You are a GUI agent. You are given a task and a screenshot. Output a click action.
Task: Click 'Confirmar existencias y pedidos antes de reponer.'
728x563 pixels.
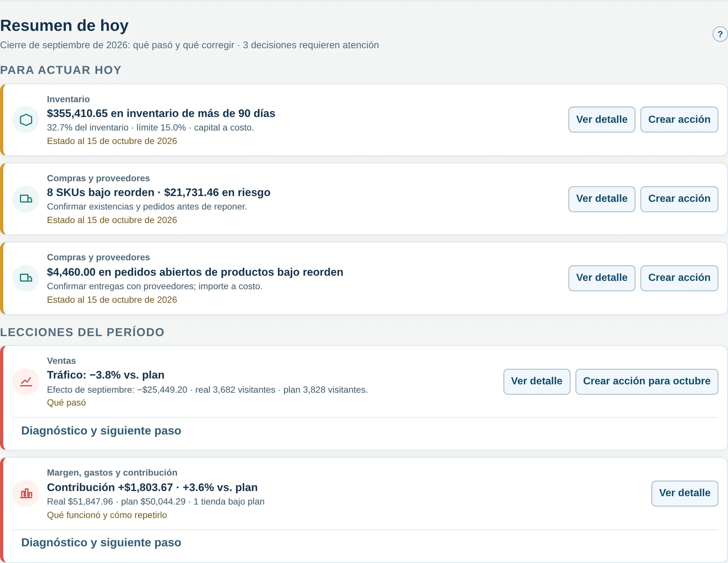[x=147, y=207]
